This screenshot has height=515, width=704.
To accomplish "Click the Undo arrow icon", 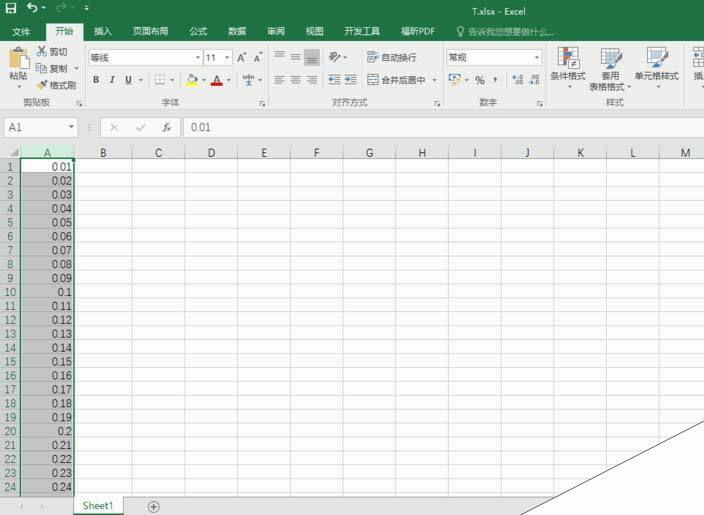I will click(x=32, y=9).
